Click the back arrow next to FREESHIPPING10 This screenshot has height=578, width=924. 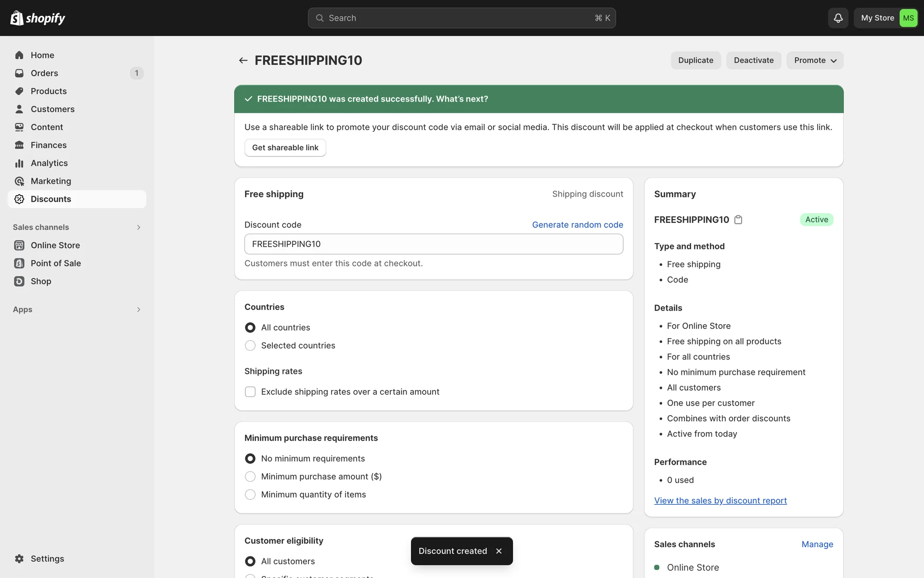(x=243, y=60)
